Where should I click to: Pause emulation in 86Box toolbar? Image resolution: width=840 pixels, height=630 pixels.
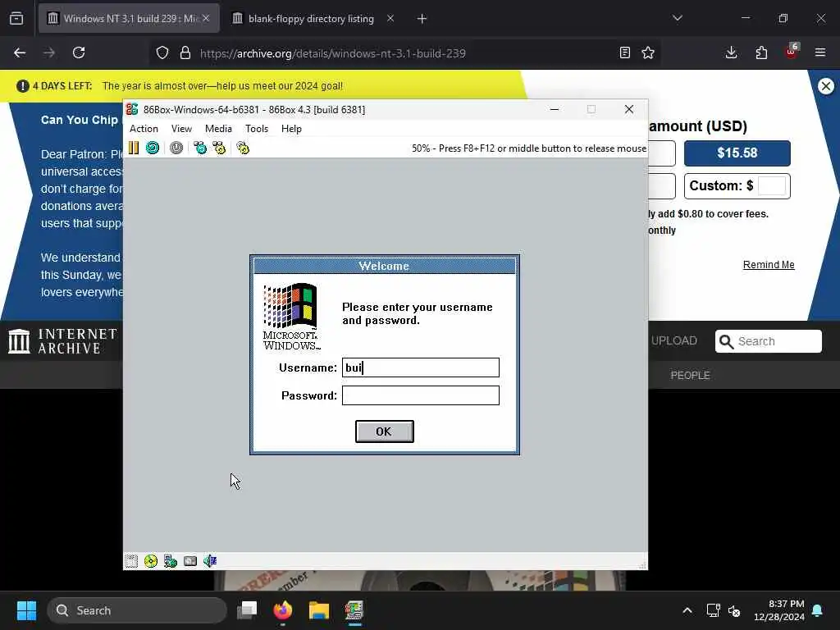point(134,148)
